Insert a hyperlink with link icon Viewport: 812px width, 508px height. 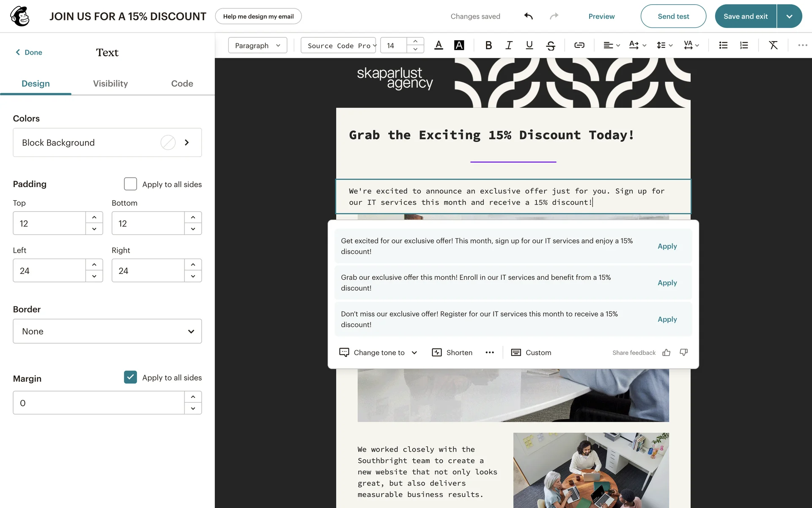tap(579, 45)
